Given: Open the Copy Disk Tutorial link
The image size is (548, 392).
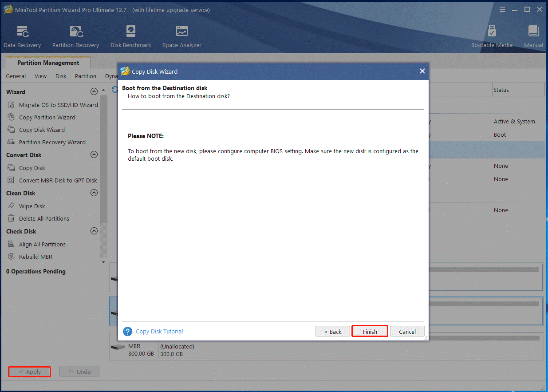Looking at the screenshot, I should point(159,332).
